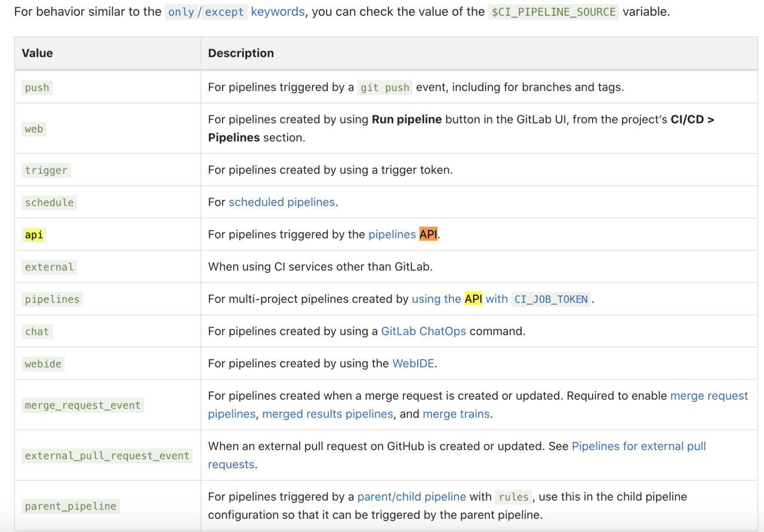
Task: Follow the 'using the API with' link
Action: pos(460,299)
